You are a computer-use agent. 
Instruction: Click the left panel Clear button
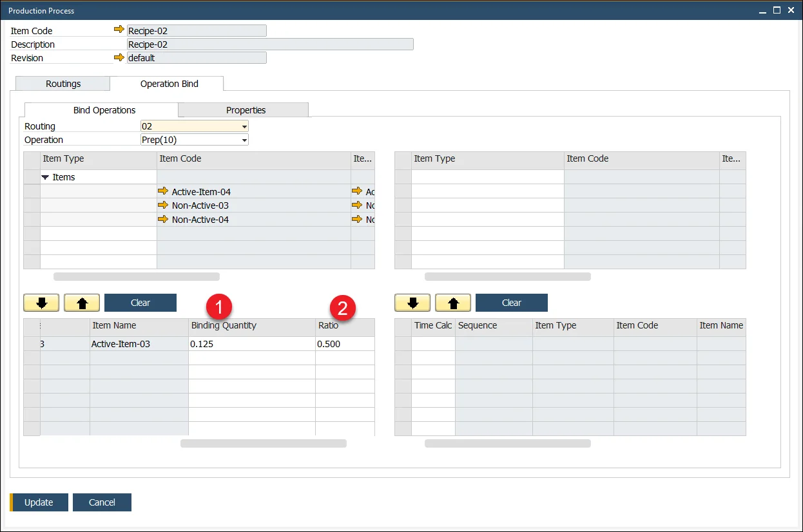click(x=140, y=303)
